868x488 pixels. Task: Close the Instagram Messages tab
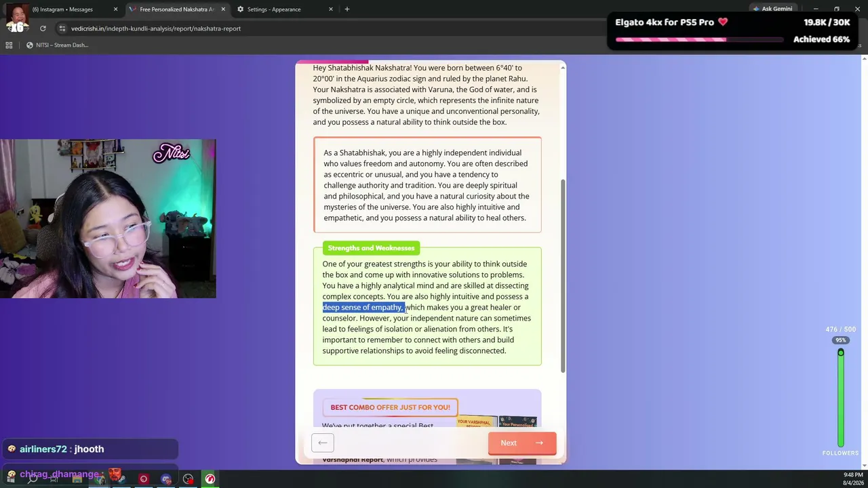tap(115, 9)
